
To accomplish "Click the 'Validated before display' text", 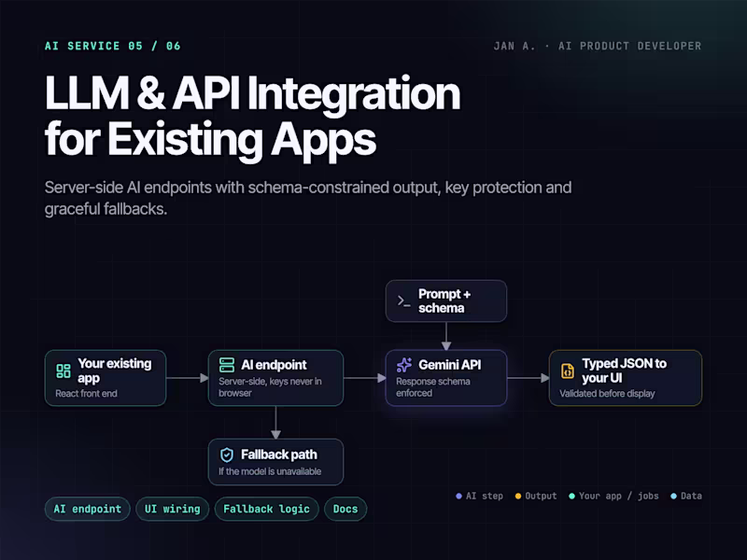I will pos(607,393).
